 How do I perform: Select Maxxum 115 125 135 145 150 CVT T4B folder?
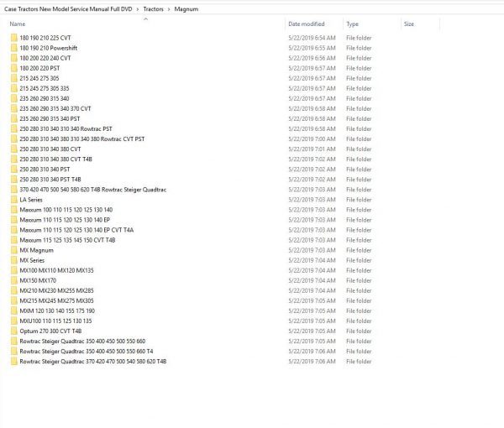tap(67, 240)
